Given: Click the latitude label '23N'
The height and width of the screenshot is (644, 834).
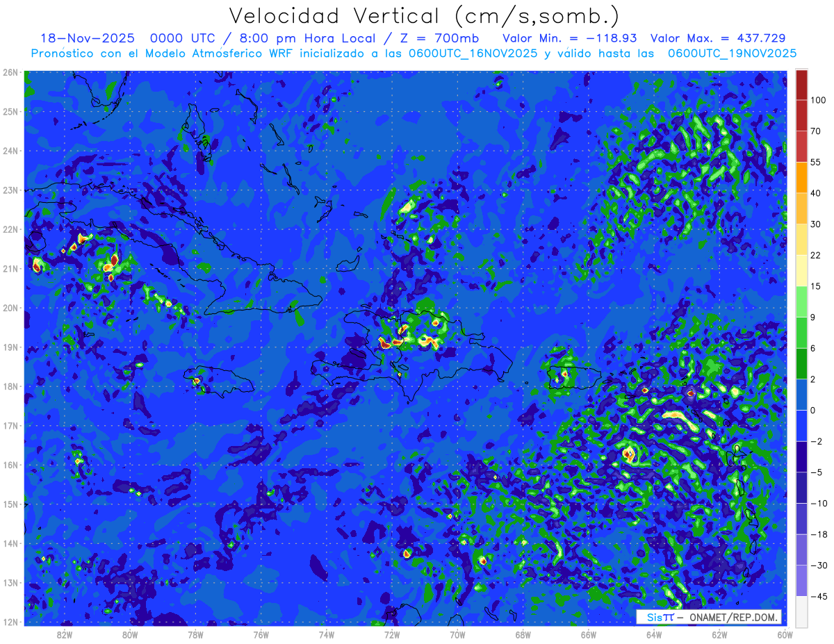Looking at the screenshot, I should 10,190.
